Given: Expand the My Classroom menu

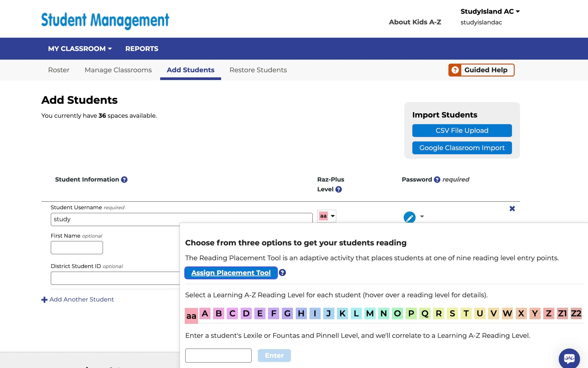Looking at the screenshot, I should click(80, 49).
